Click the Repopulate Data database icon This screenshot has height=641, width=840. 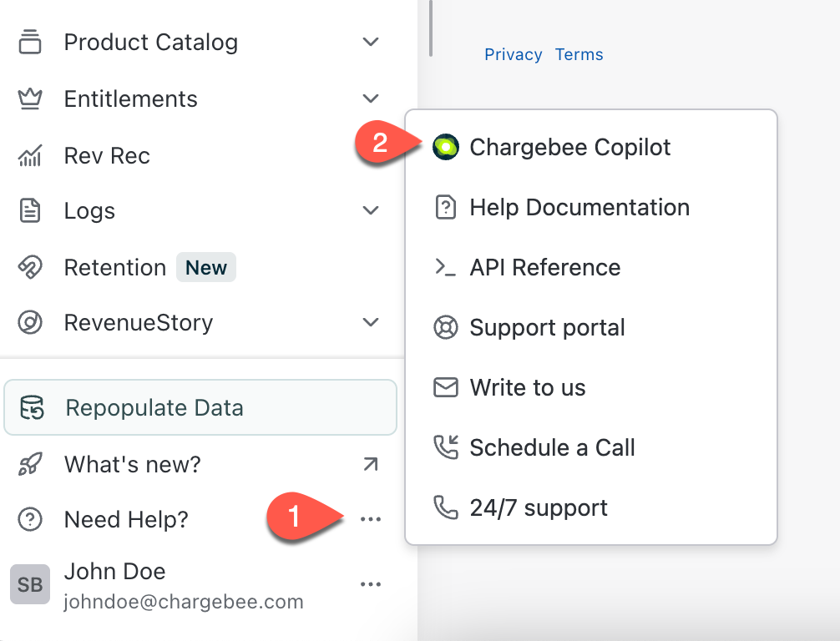[30, 407]
